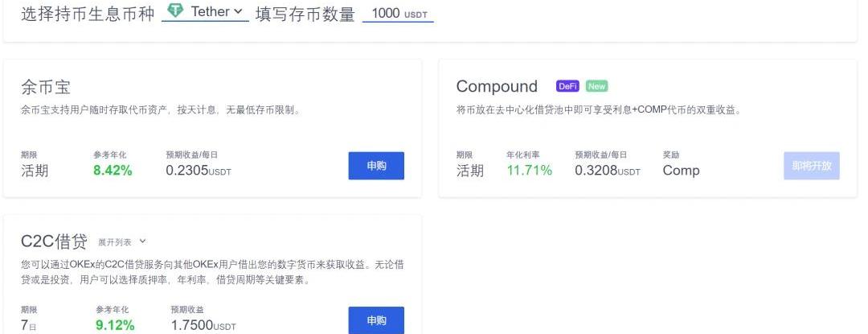
Task: Click the 9.12% annualized rate for C2C借贷
Action: pyautogui.click(x=115, y=325)
